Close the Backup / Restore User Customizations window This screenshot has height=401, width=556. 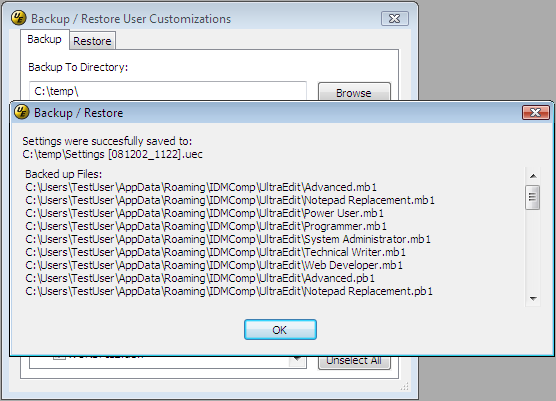click(x=395, y=18)
